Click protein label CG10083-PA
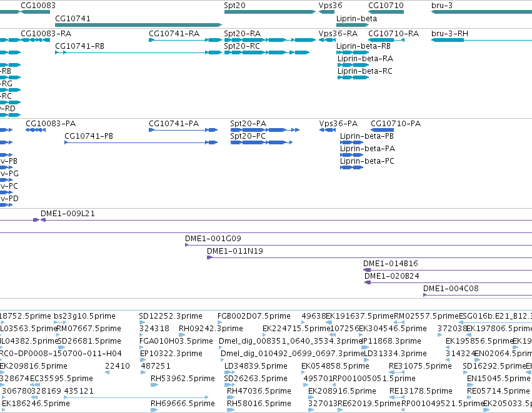This screenshot has width=532, height=413. (x=51, y=124)
